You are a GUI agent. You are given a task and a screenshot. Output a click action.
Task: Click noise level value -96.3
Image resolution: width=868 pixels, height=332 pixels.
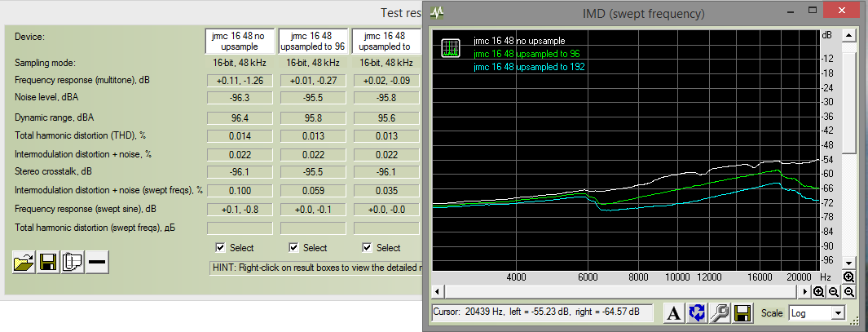pos(240,98)
